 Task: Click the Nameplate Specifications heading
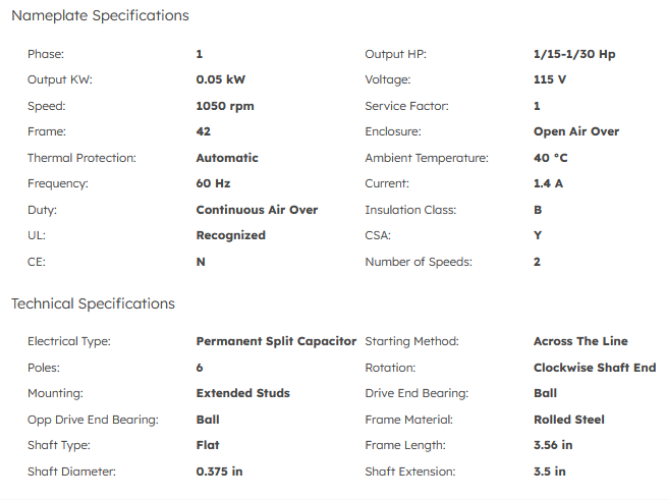tap(100, 16)
